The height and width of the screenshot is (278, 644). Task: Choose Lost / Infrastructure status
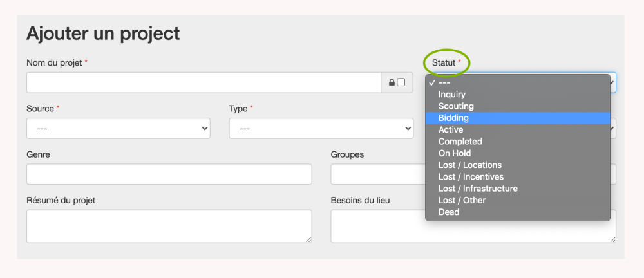(478, 189)
